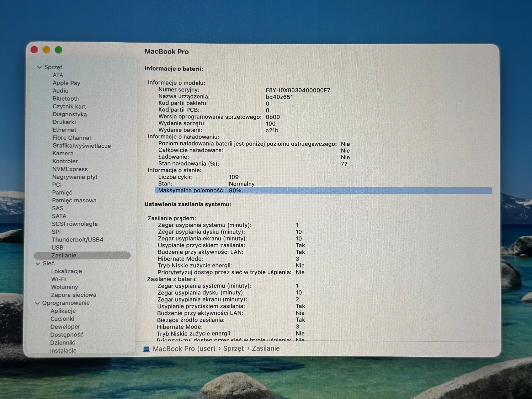Select Instalacje in the sidebar
Viewport: 532px width, 399px height.
63,350
